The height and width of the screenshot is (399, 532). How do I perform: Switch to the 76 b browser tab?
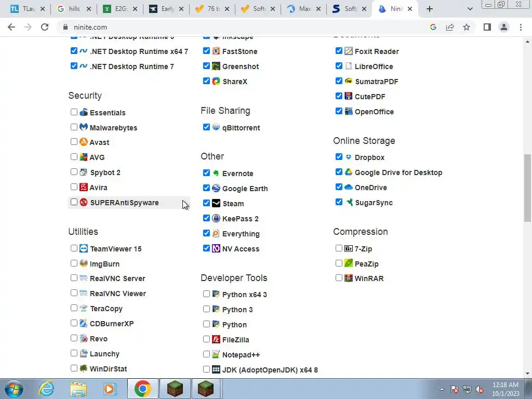pyautogui.click(x=212, y=9)
